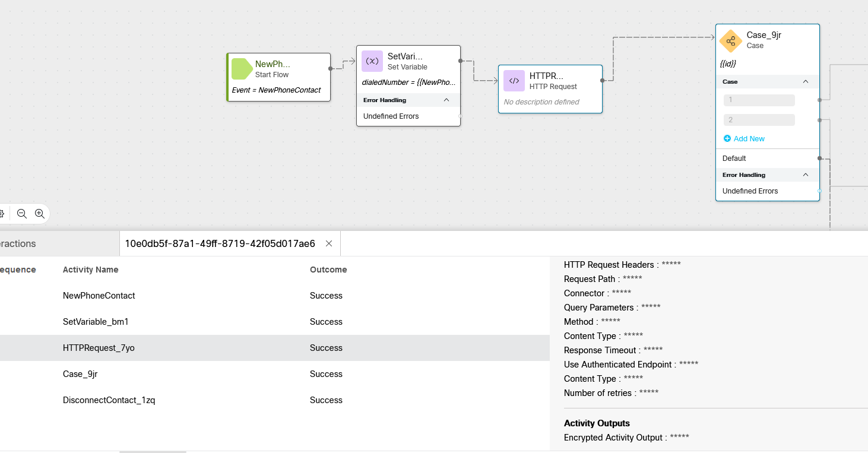Screen dimensions: 868x453
Task: Select the 10e0db5f debug session tab
Action: point(220,243)
